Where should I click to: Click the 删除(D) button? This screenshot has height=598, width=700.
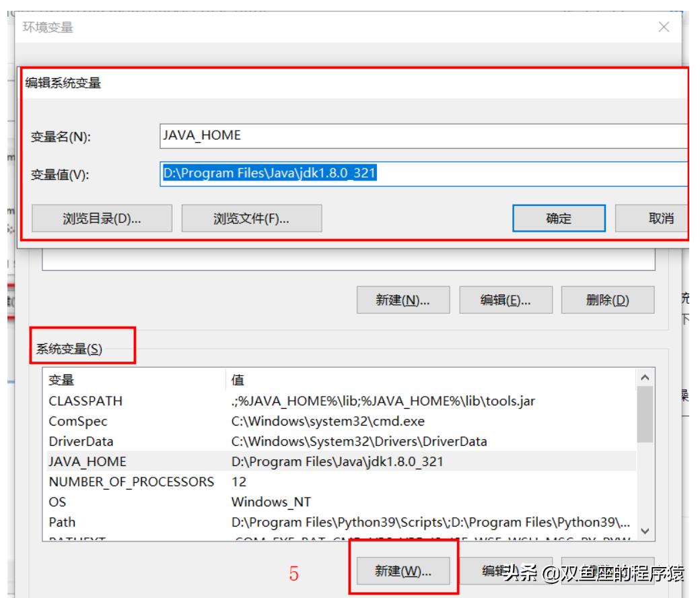click(608, 300)
